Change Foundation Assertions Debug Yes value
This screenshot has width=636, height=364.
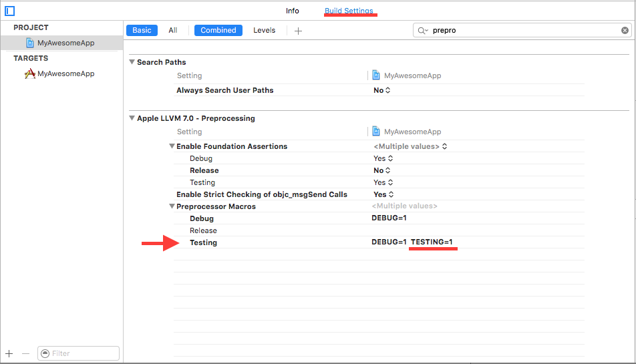coord(383,158)
